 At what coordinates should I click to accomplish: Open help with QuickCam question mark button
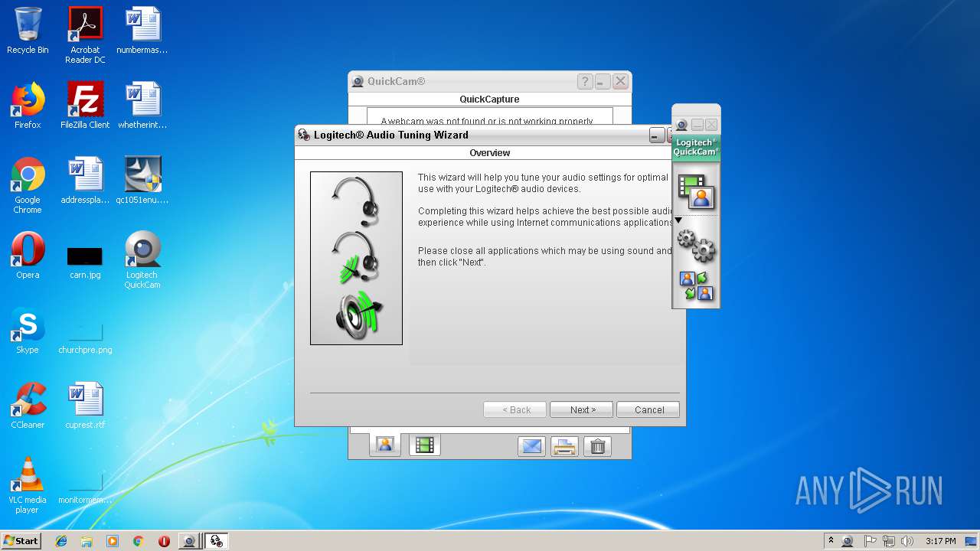[x=585, y=81]
